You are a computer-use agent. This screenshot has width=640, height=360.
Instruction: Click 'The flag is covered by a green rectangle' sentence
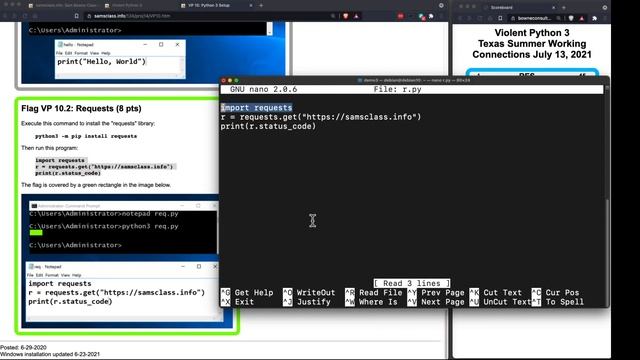pos(96,185)
